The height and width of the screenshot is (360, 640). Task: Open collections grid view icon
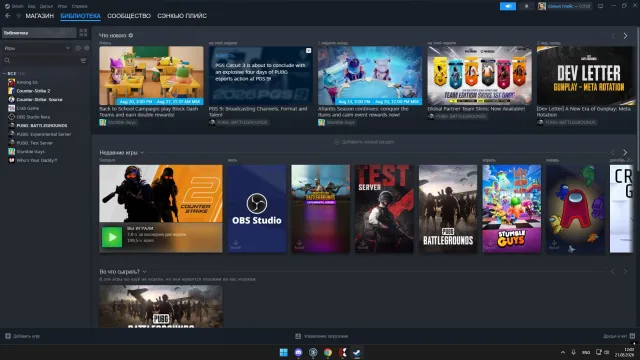click(x=83, y=33)
